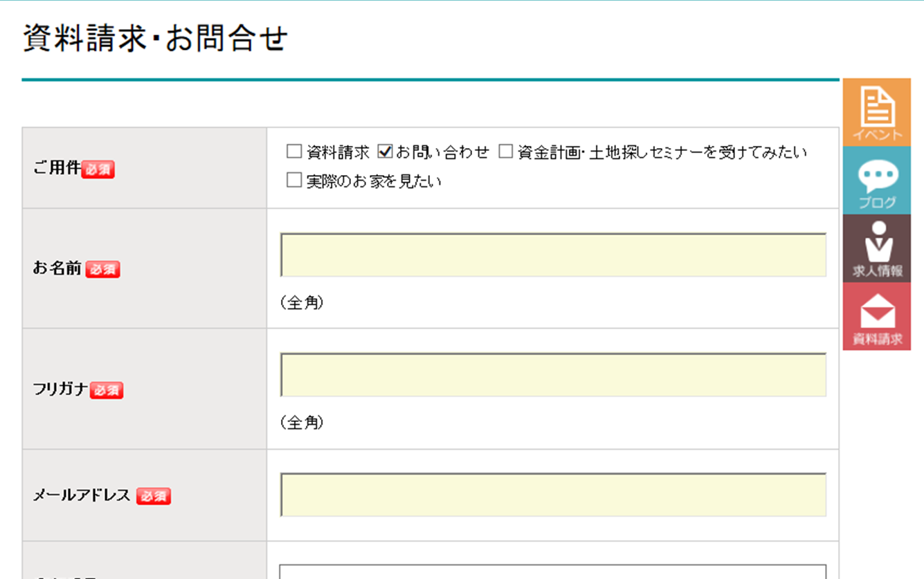Enable 資金計画・土地探しセミナー checkbox
924x579 pixels.
coord(506,151)
